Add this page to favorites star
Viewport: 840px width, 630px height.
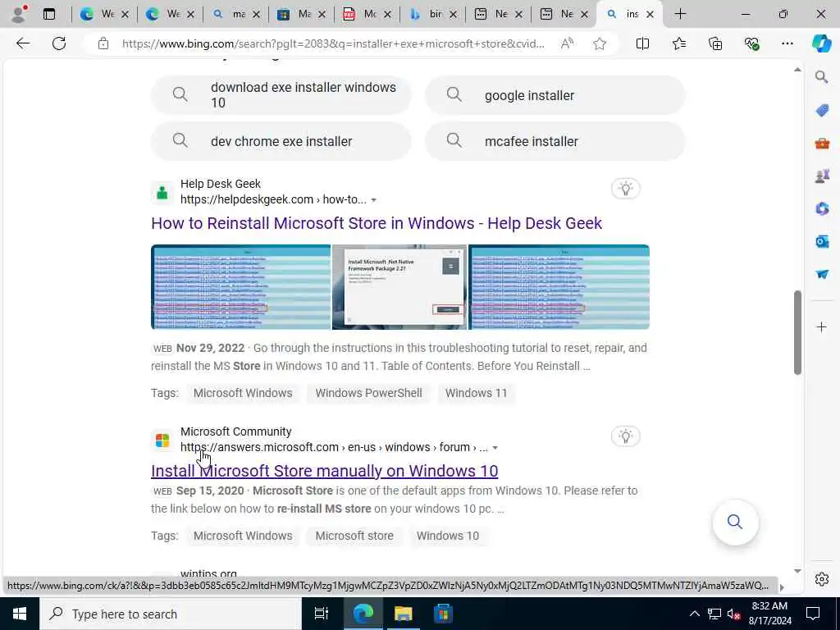600,43
